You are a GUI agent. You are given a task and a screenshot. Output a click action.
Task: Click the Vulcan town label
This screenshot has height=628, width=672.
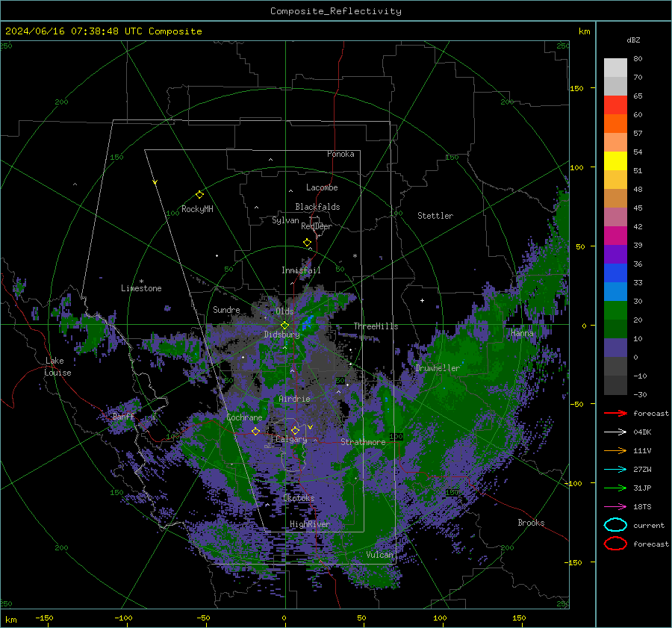tap(380, 555)
